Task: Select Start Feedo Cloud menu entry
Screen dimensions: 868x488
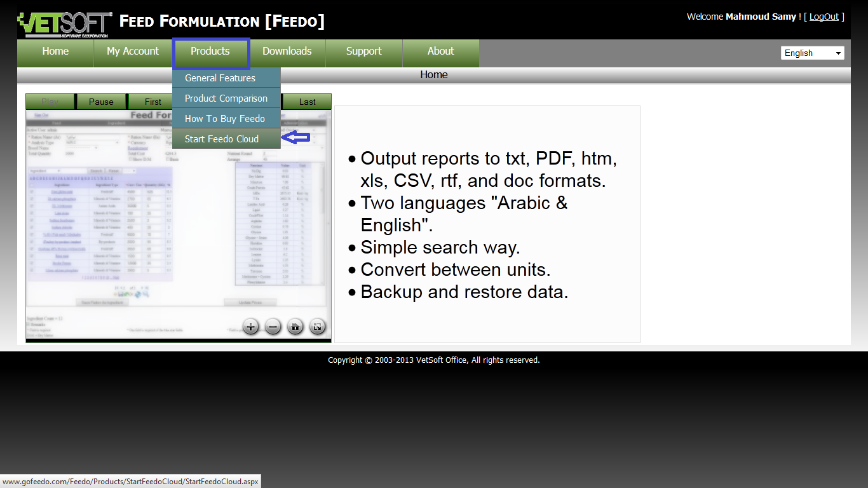Action: pos(226,139)
